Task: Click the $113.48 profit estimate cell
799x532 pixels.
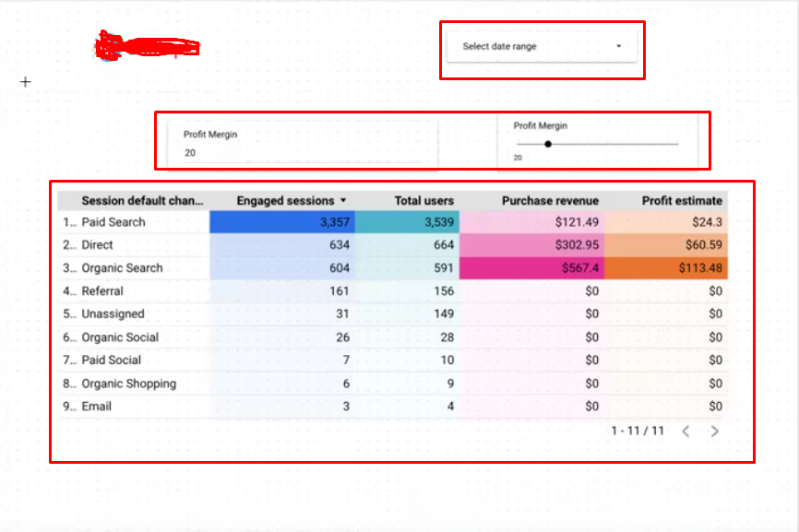Action: pos(666,268)
